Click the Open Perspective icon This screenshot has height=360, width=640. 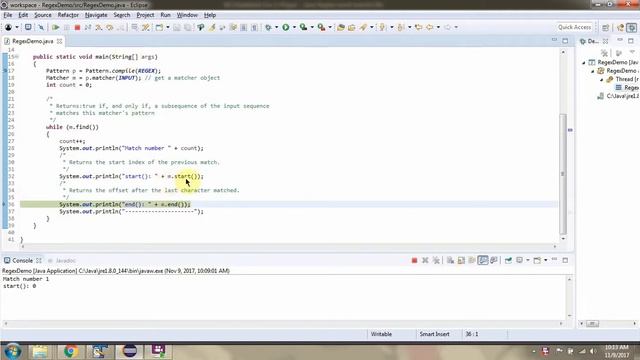pyautogui.click(x=606, y=27)
